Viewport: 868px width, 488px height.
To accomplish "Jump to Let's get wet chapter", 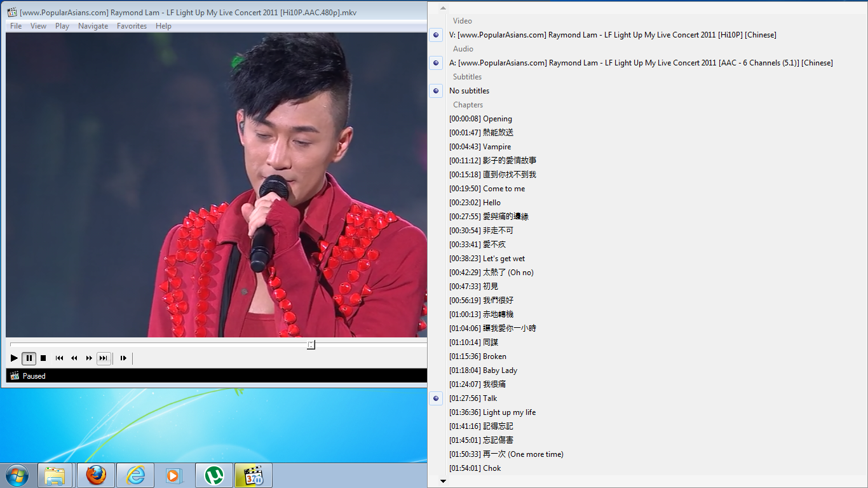I will coord(648,259).
